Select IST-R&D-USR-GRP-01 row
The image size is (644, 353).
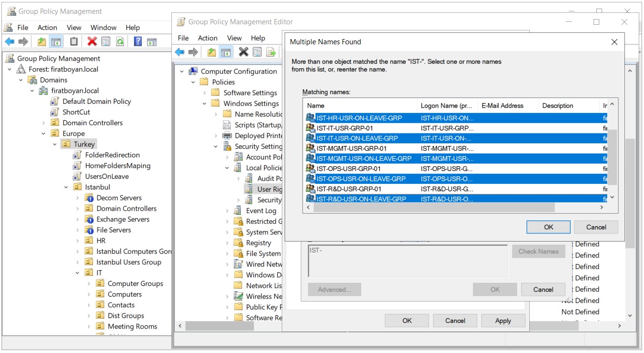[x=457, y=189]
